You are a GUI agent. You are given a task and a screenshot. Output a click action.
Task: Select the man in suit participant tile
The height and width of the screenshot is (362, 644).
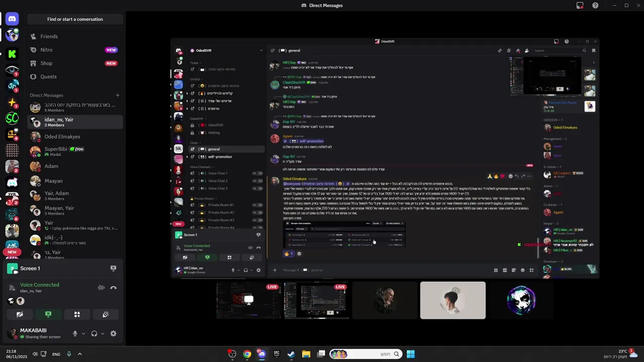pos(385,300)
